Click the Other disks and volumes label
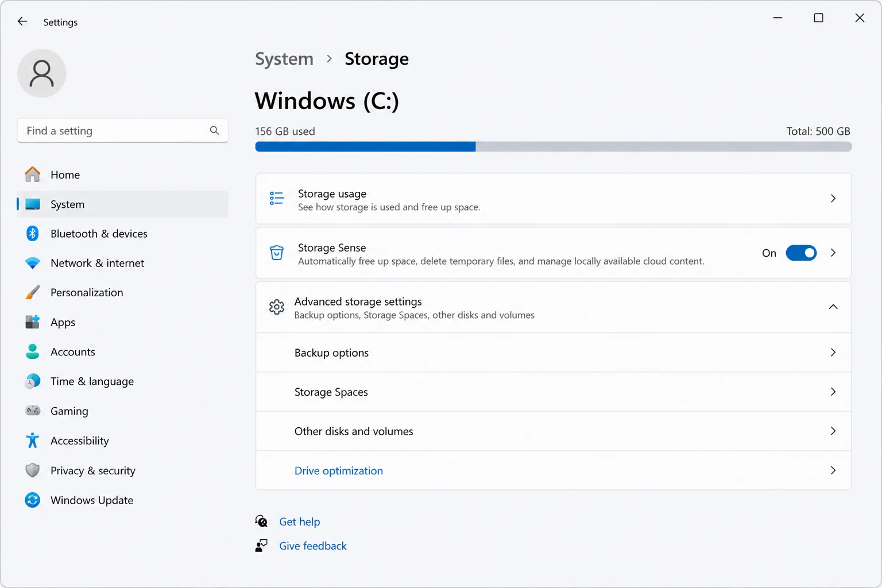 (x=354, y=431)
